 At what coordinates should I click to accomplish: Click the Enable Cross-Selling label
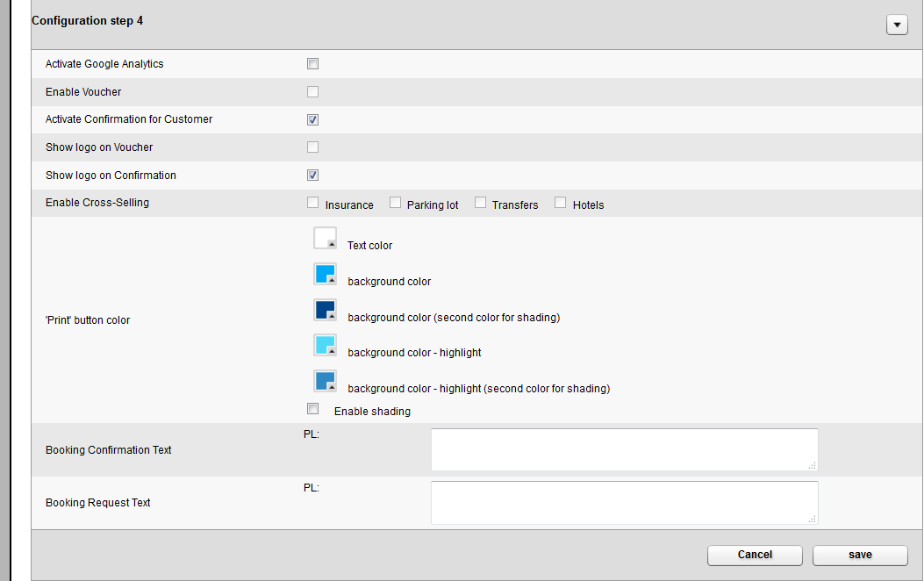click(x=97, y=203)
